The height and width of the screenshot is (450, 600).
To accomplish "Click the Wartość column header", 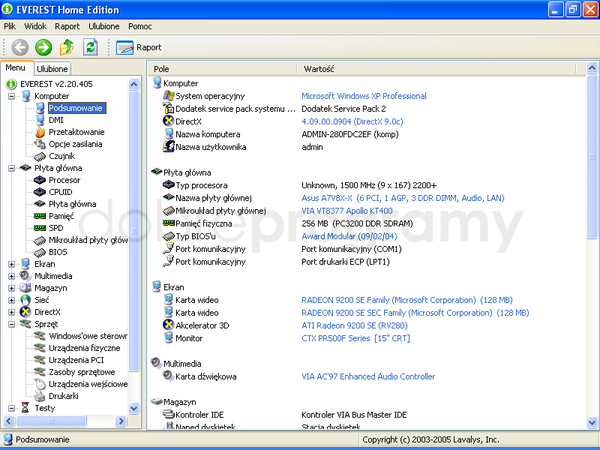I will tap(318, 69).
